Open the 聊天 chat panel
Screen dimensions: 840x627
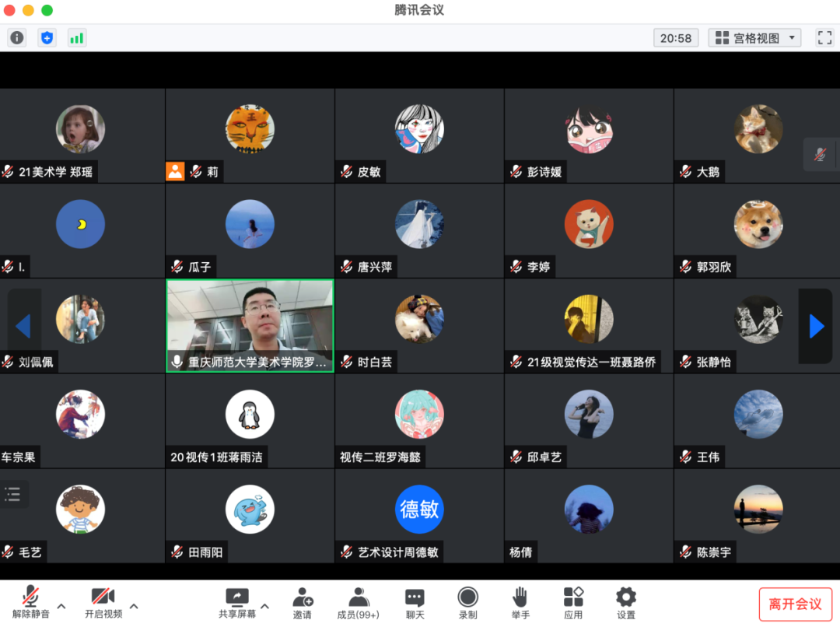(x=415, y=603)
